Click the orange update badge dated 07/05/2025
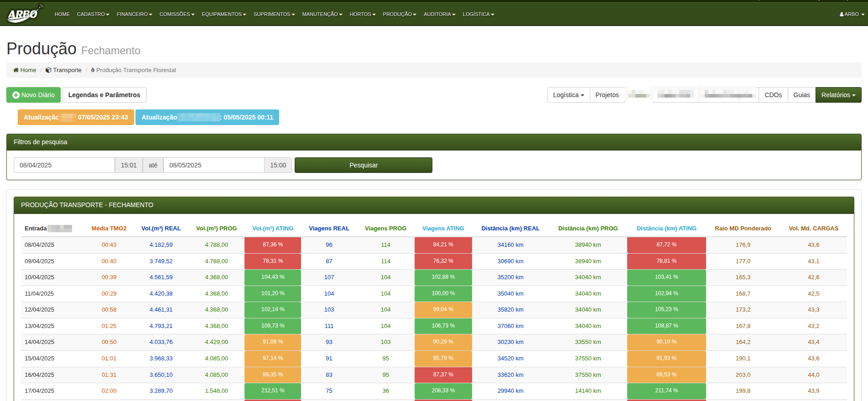868x401 pixels. click(76, 117)
